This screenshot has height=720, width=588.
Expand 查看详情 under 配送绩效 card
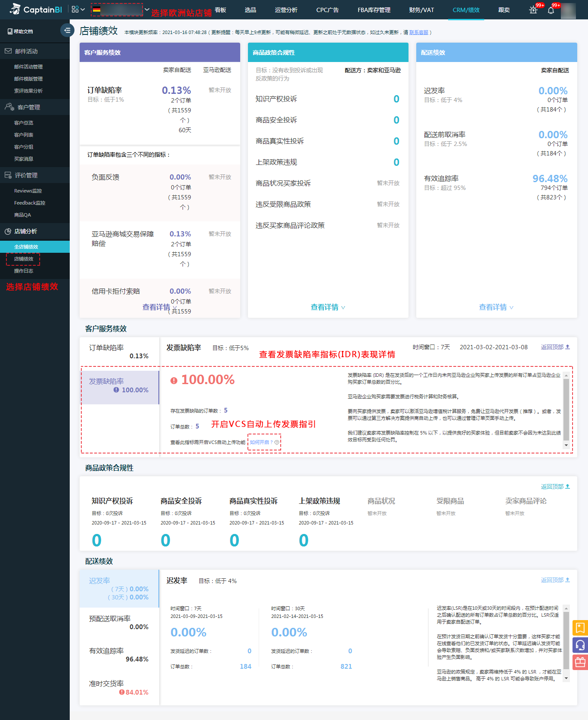(496, 307)
